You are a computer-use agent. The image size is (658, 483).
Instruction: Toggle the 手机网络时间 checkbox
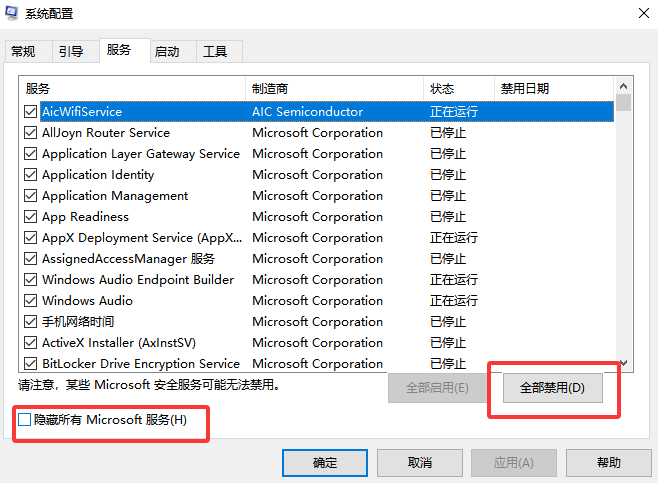tap(30, 321)
